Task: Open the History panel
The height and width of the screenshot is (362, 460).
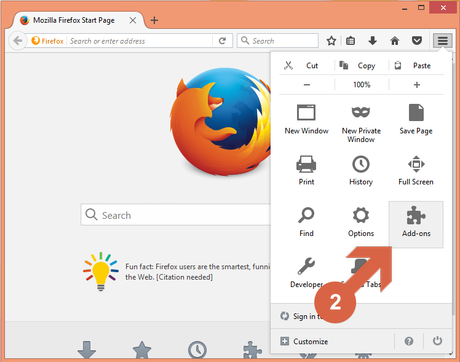Action: [x=361, y=170]
